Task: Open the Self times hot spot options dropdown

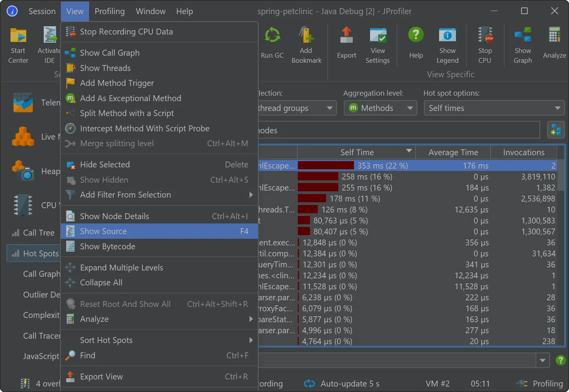Action: [x=494, y=108]
